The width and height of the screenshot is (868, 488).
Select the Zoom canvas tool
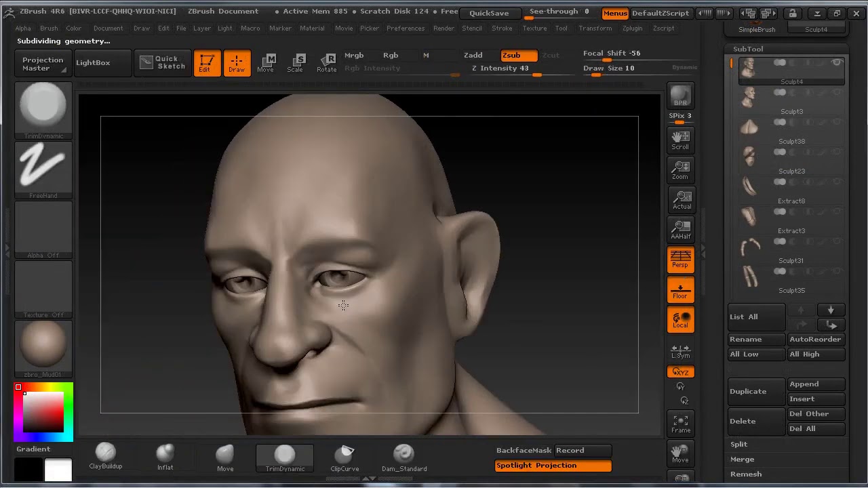(x=680, y=170)
